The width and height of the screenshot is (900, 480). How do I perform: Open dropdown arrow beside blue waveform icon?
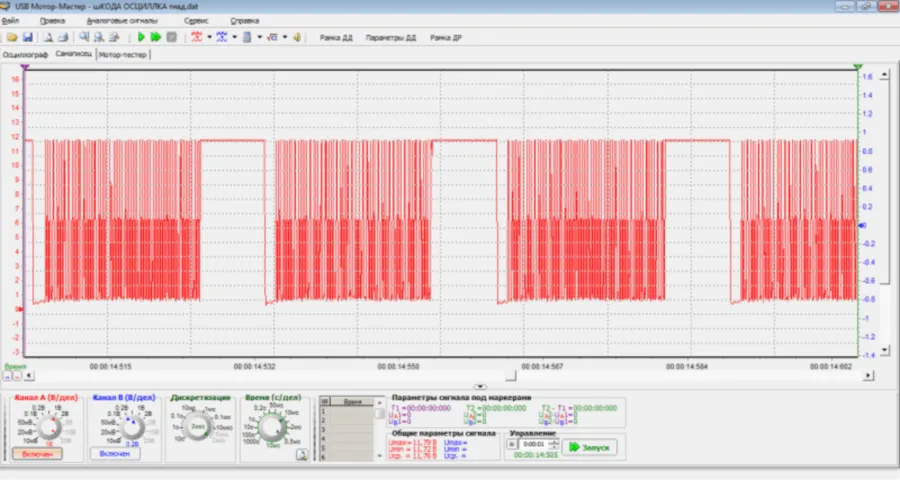click(235, 37)
